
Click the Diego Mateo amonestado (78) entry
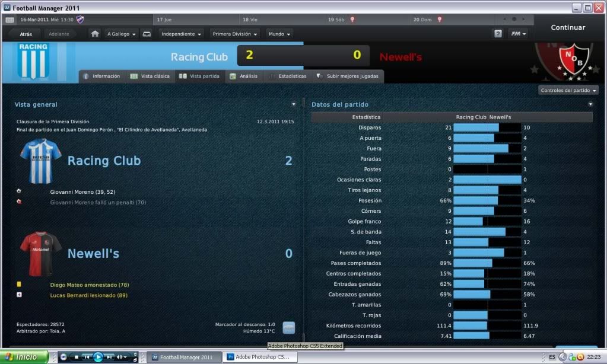(x=90, y=285)
